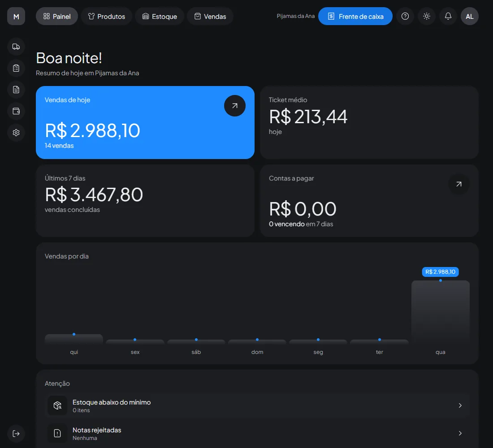Image resolution: width=493 pixels, height=448 pixels.
Task: Expand the Notas rejeitadas chevron
Action: (460, 433)
